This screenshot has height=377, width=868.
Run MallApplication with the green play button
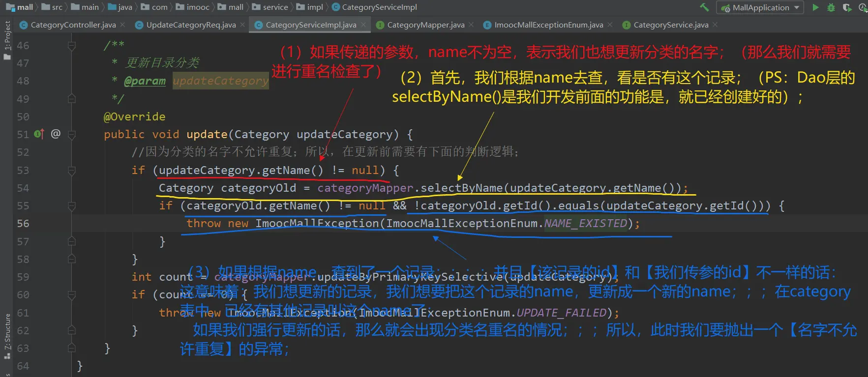click(x=815, y=7)
